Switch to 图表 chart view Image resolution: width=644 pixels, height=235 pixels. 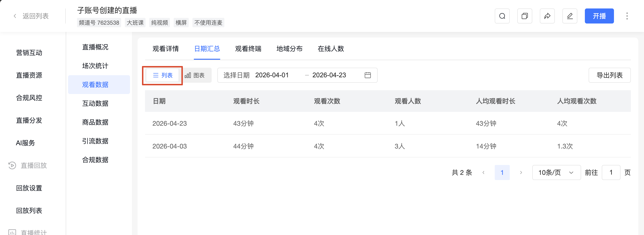point(195,75)
